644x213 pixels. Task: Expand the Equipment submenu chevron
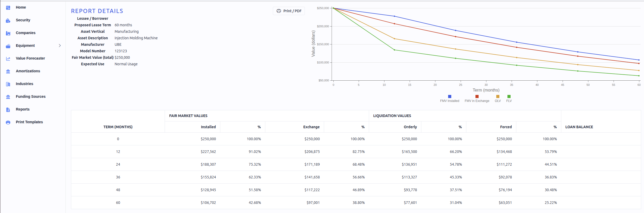(60, 46)
